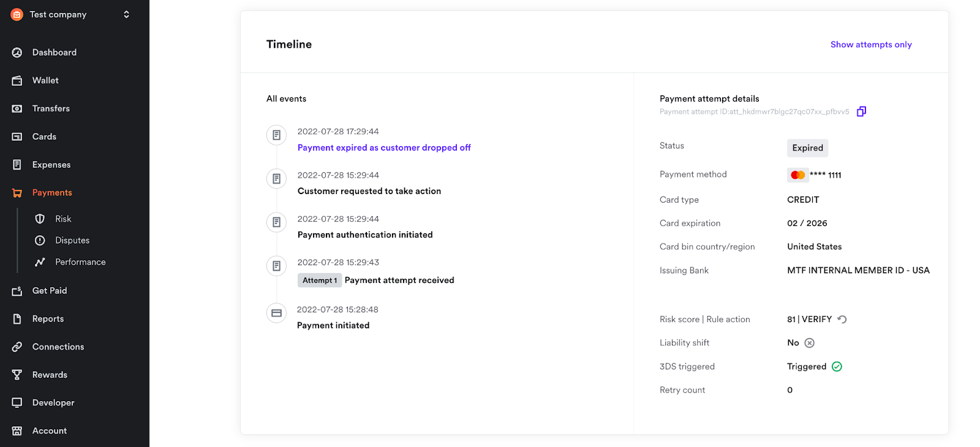
Task: Click the Dashboard sidebar icon
Action: [17, 53]
